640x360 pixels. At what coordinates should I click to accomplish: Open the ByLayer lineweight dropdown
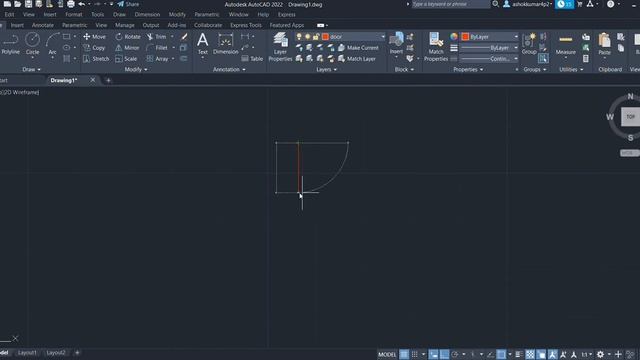point(516,48)
